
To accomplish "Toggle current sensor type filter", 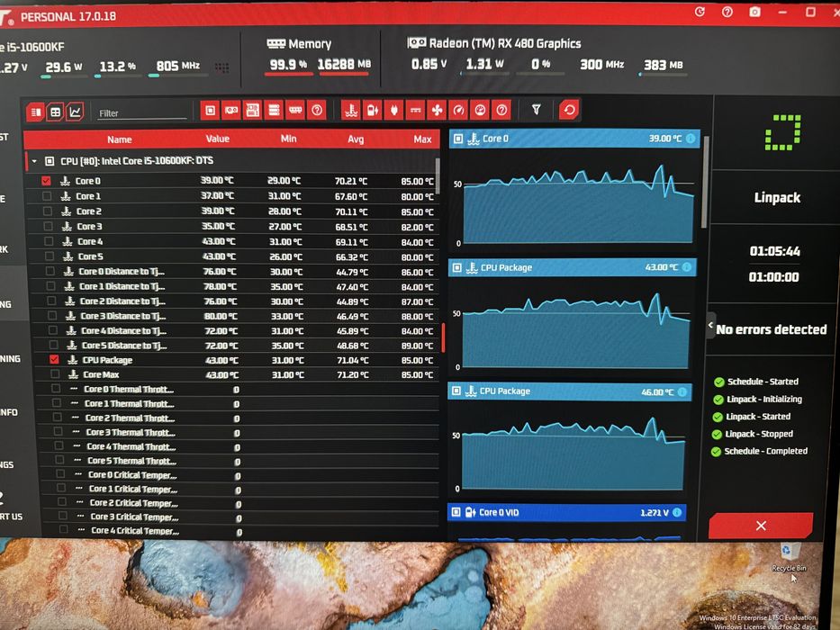I will (x=415, y=111).
